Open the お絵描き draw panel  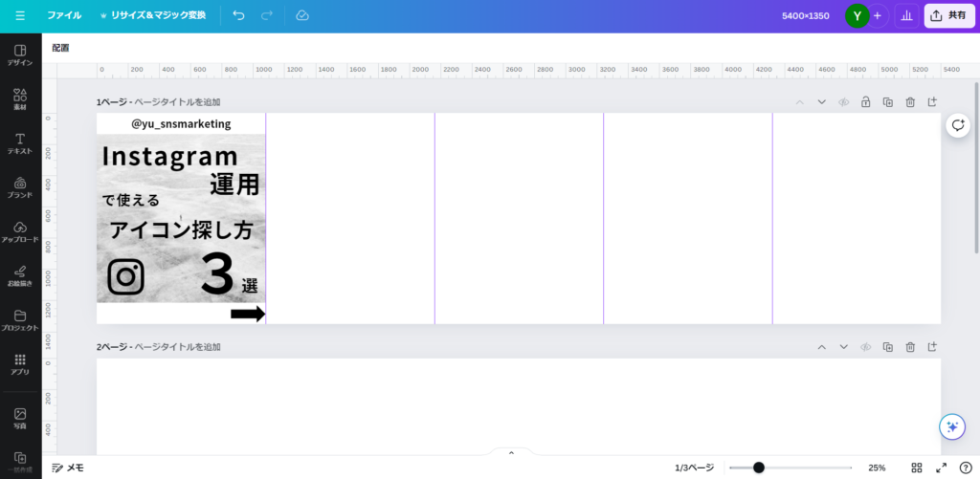pos(20,276)
